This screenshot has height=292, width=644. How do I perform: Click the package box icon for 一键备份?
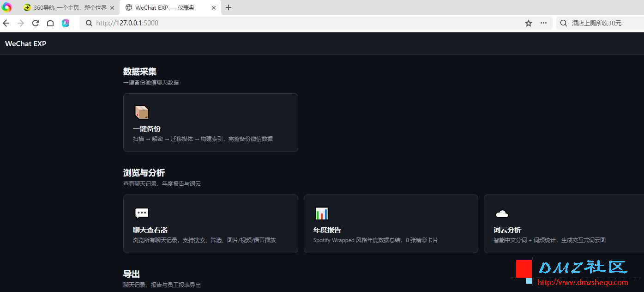tap(142, 112)
